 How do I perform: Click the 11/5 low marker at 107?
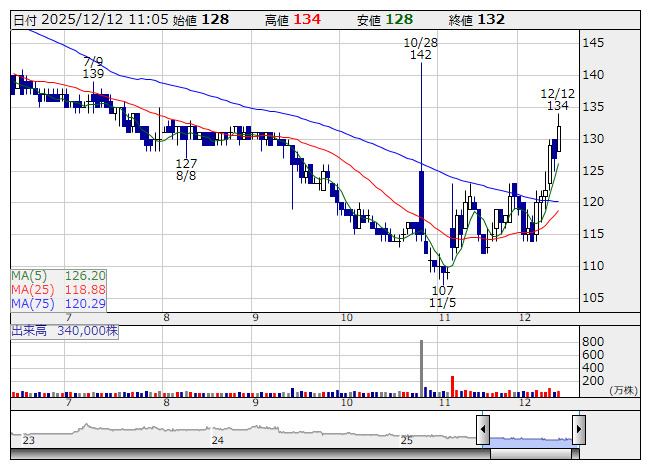442,296
